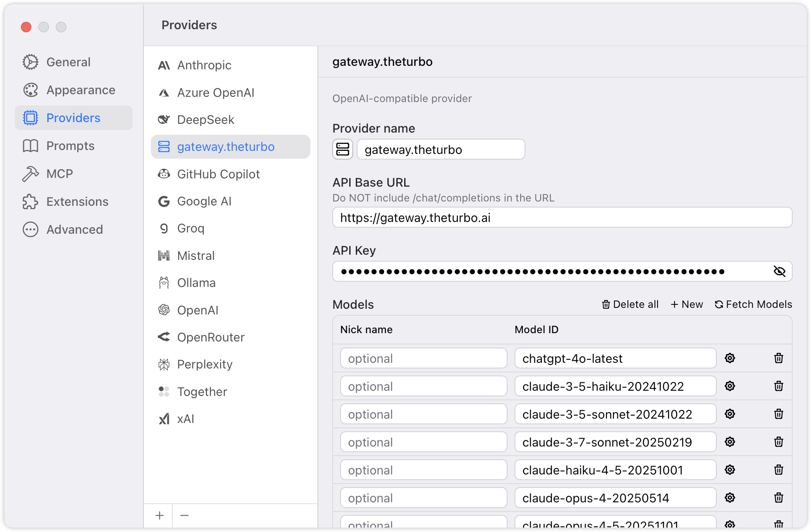The height and width of the screenshot is (532, 811).
Task: Select the Anthropic provider
Action: click(x=204, y=65)
